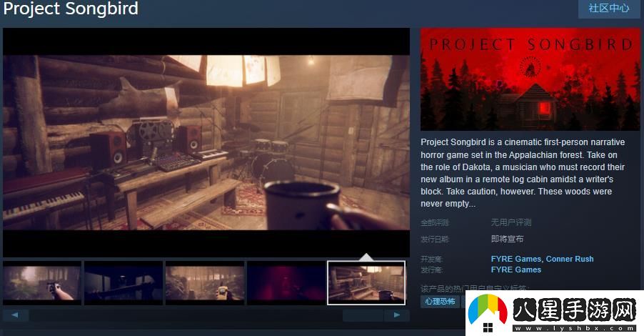This screenshot has width=644, height=336.
Task: Click the large recording studio screenshot
Action: tap(206, 142)
